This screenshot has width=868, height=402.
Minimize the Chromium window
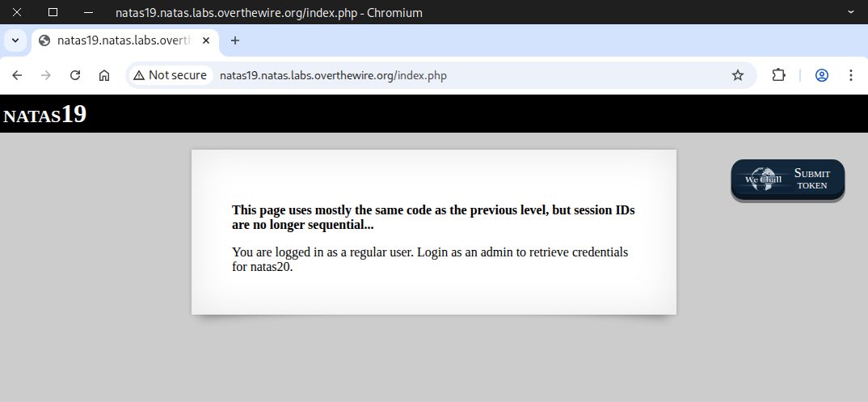(88, 12)
